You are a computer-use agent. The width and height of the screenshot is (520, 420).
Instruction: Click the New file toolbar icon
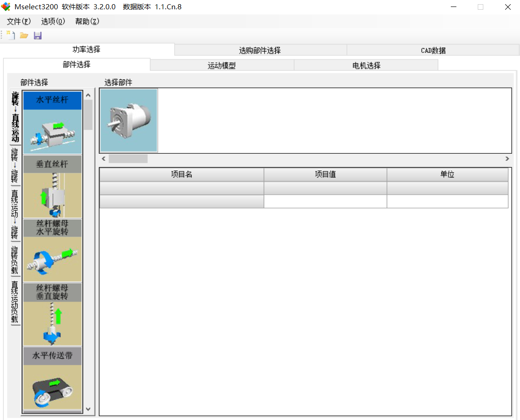[11, 35]
